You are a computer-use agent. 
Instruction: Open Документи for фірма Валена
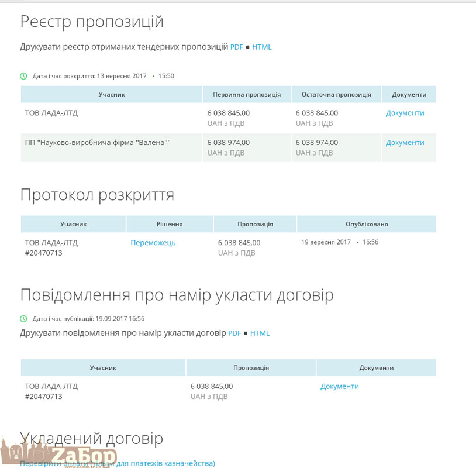pyautogui.click(x=405, y=142)
